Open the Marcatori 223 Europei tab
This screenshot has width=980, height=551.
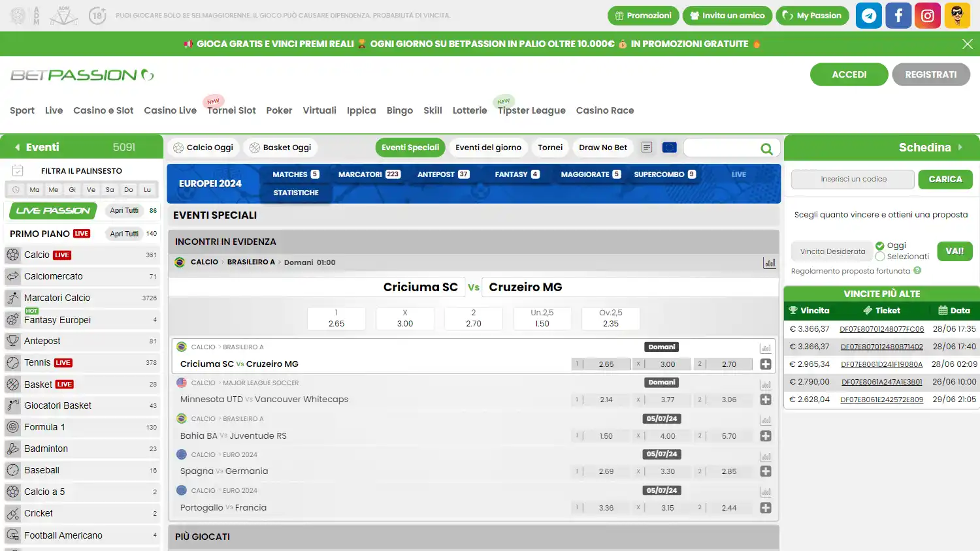coord(369,174)
